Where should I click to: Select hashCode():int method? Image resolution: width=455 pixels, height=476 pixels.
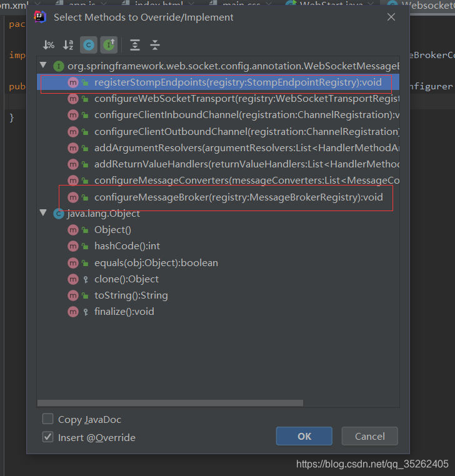pyautogui.click(x=218, y=246)
